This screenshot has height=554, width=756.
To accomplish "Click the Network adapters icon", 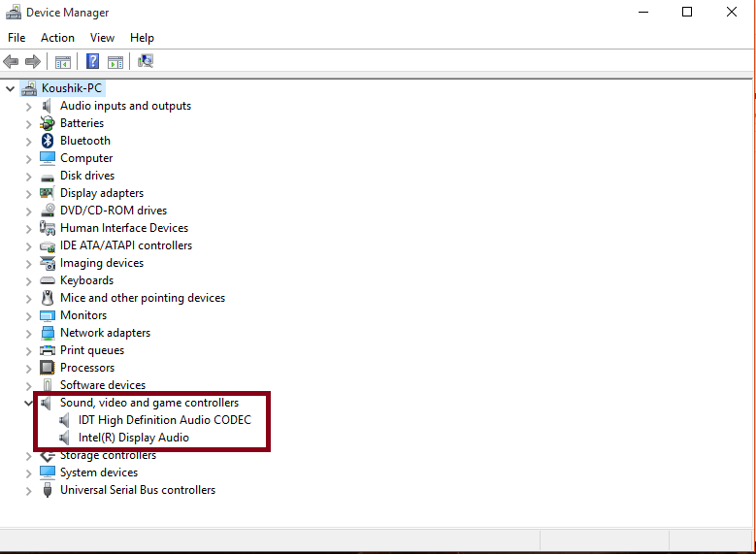I will point(48,333).
